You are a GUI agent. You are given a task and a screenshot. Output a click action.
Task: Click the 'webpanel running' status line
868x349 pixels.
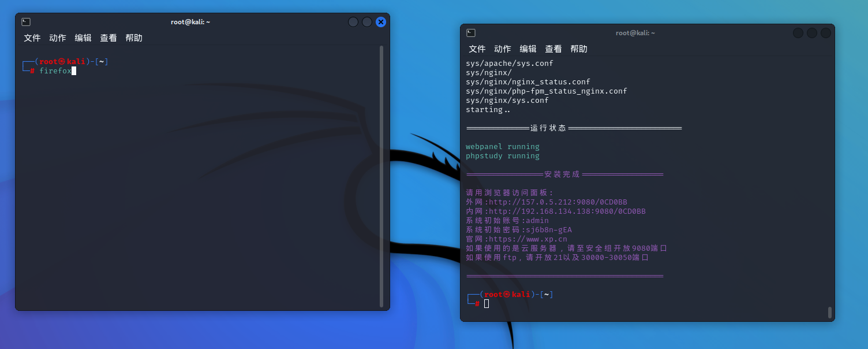[503, 147]
